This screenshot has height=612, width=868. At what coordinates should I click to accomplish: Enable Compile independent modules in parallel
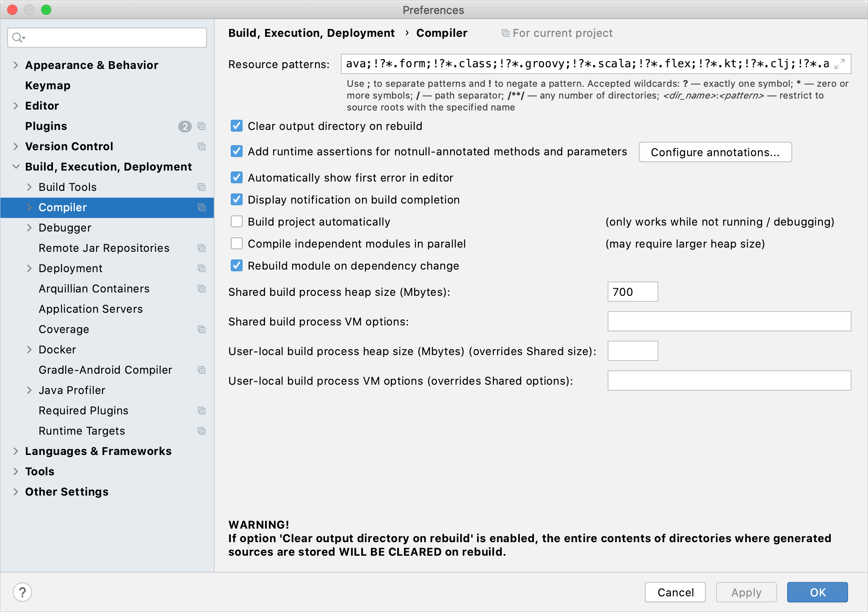[x=237, y=244]
